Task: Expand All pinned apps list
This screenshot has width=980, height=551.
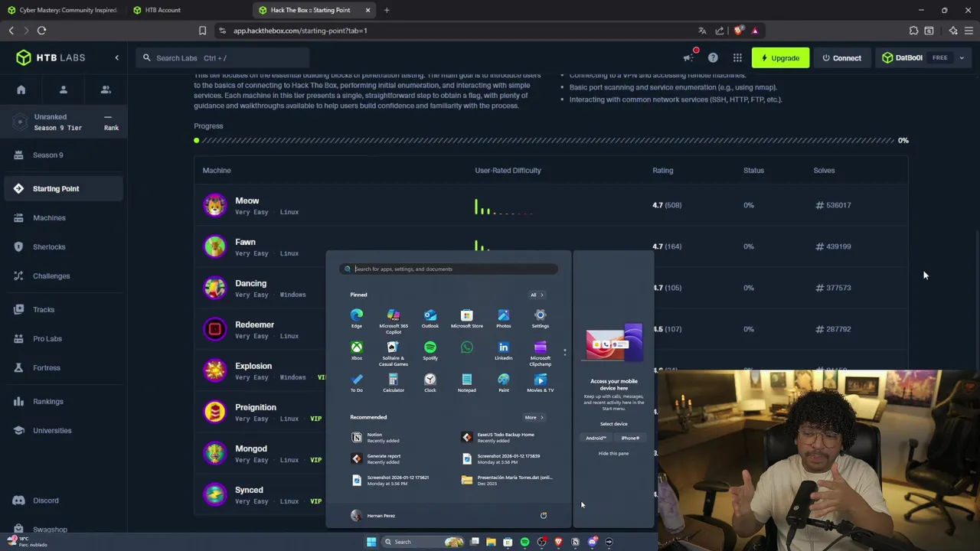Action: [537, 295]
